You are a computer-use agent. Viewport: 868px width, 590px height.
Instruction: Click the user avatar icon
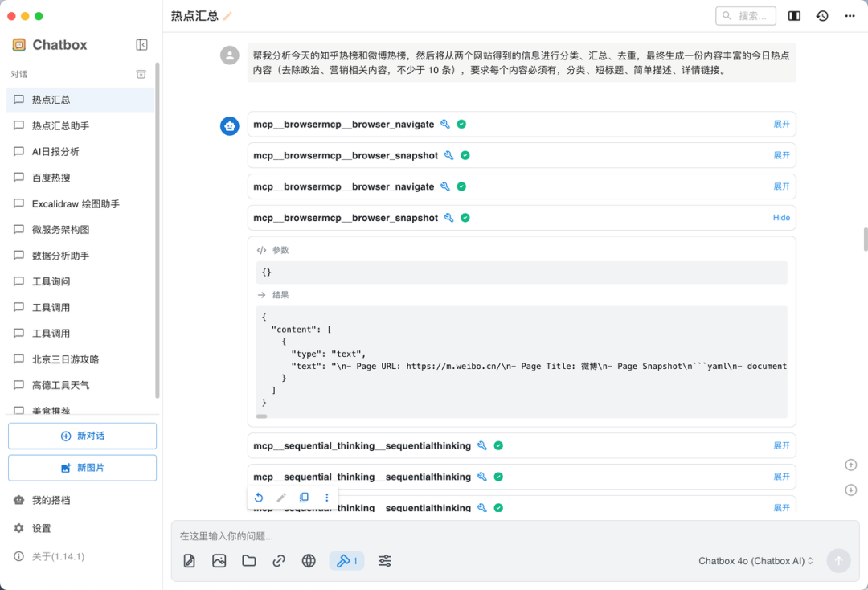230,55
